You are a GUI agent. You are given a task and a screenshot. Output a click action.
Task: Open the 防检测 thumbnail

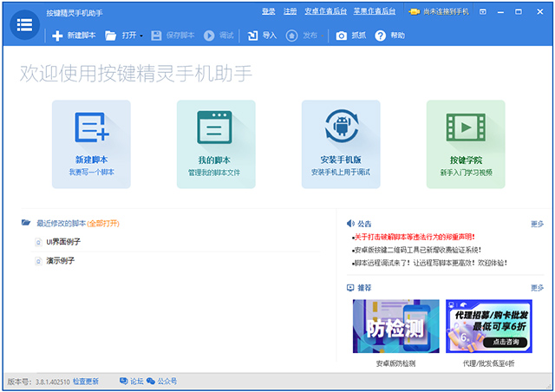[395, 326]
